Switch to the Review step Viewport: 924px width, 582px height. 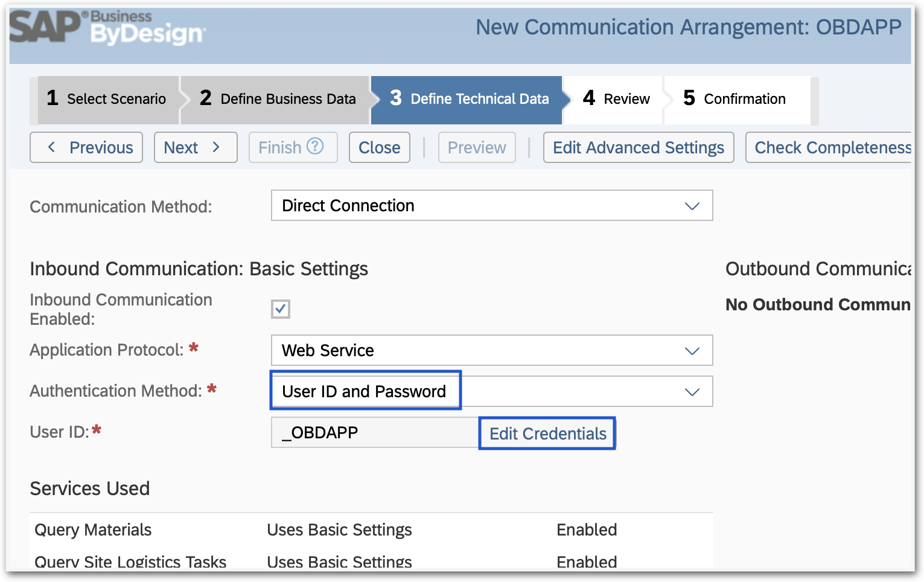(614, 98)
